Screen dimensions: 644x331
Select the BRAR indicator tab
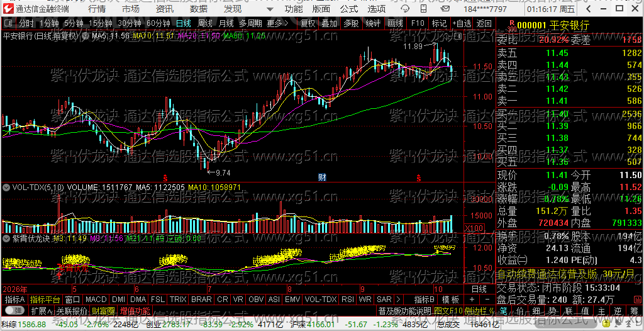202,300
